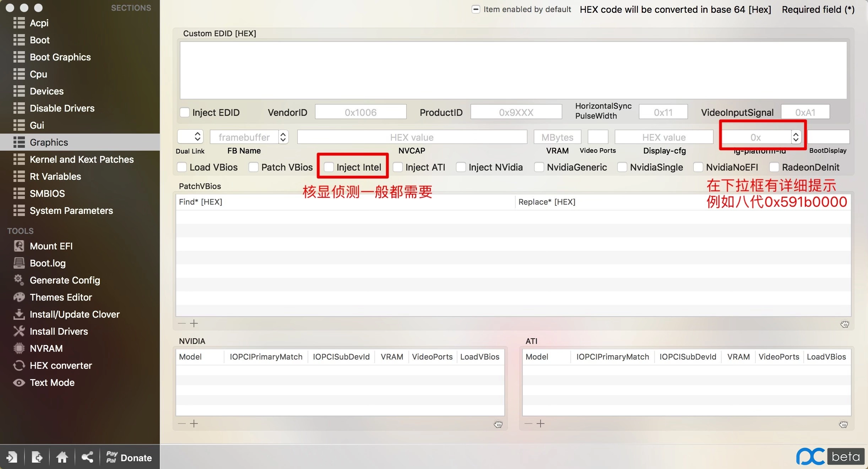
Task: Click the Boot.log icon
Action: click(x=19, y=263)
